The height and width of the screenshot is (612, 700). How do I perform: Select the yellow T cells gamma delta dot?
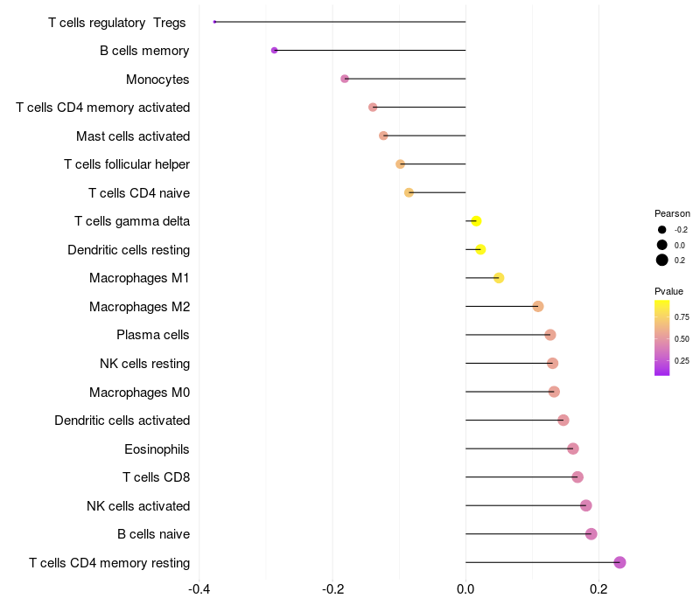pos(476,221)
